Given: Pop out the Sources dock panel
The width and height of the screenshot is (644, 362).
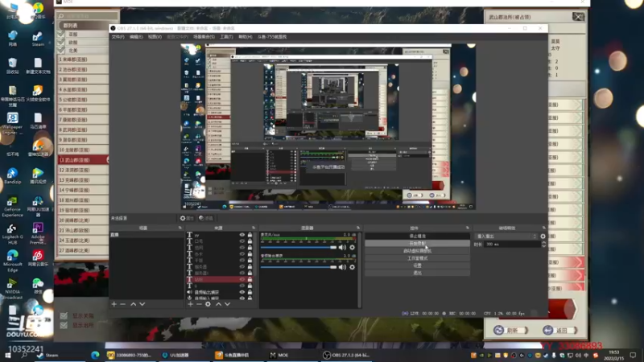Looking at the screenshot, I should 254,228.
